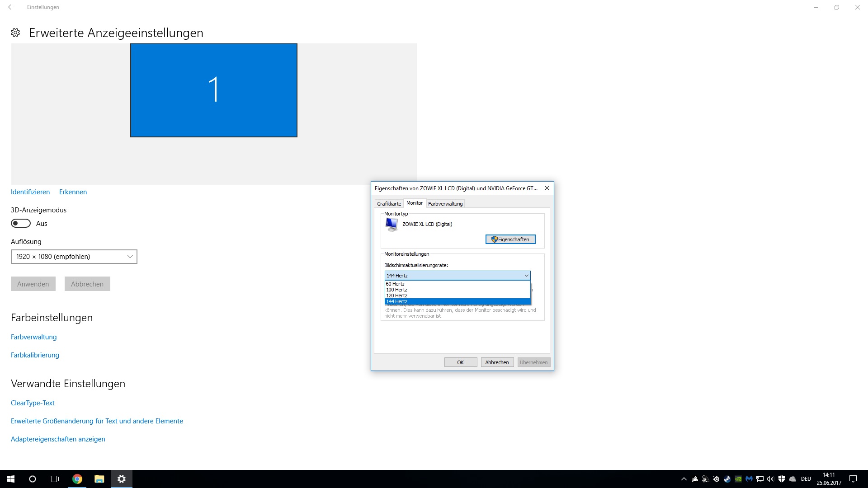Click the Steam tray icon
The image size is (868, 488).
pos(727,479)
